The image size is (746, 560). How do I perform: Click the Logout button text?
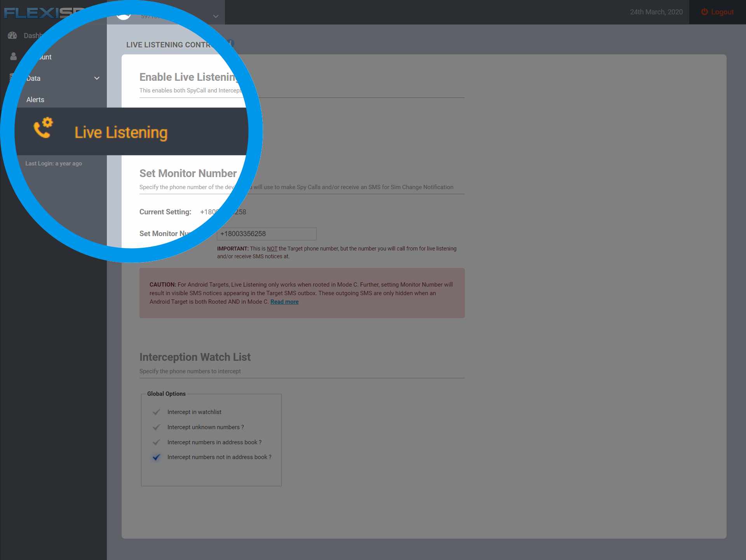(x=722, y=12)
